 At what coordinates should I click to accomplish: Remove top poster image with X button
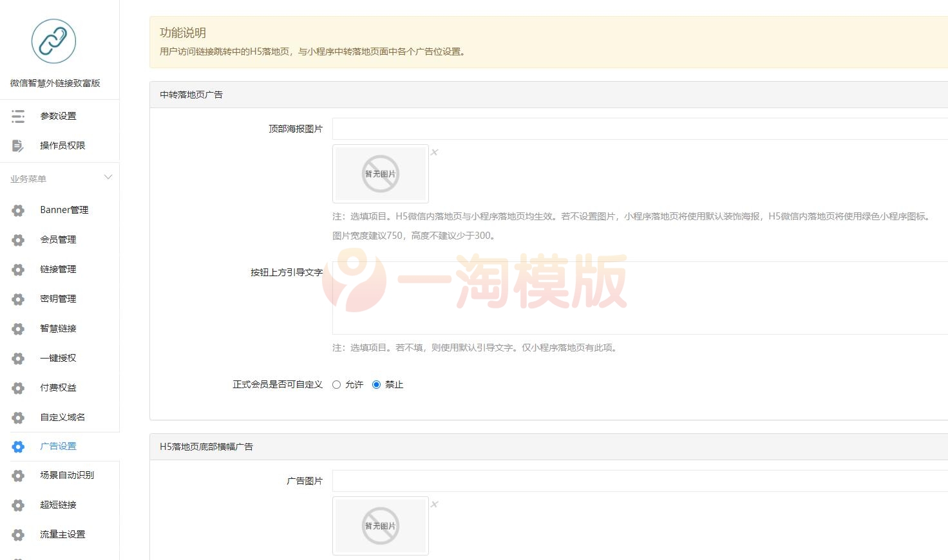[435, 152]
